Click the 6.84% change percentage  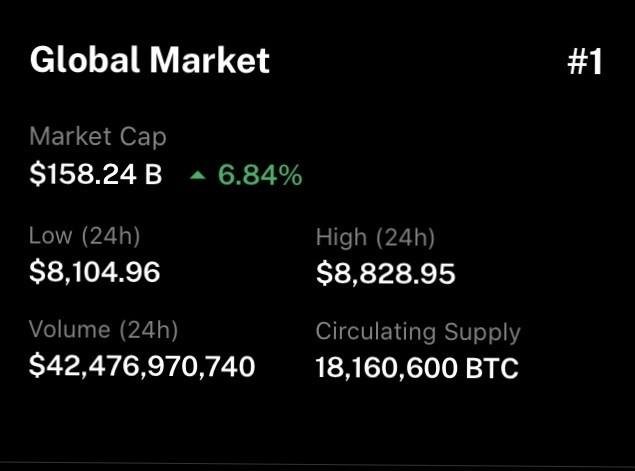[259, 176]
